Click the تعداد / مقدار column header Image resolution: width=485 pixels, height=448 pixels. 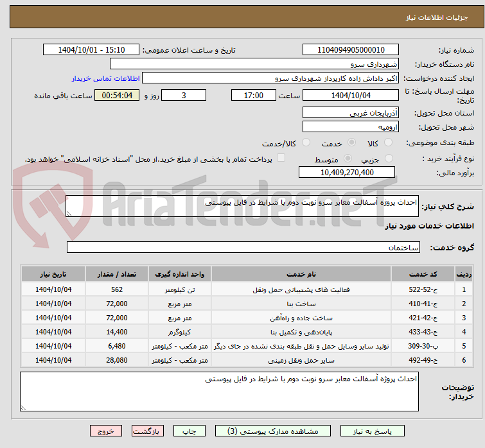[117, 274]
